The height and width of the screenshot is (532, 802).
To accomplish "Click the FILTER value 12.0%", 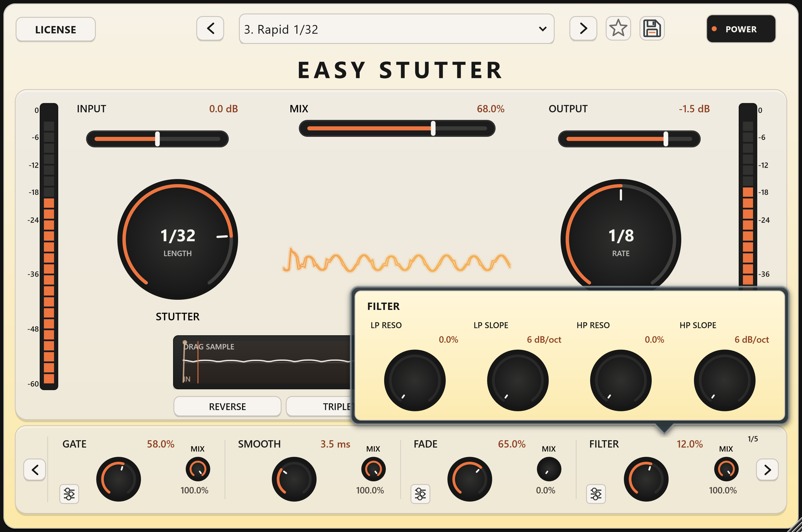I will tap(690, 444).
